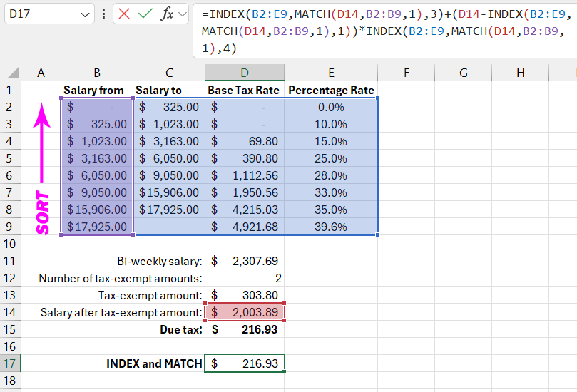Click the Select All corner triangle
The height and width of the screenshot is (392, 577).
pyautogui.click(x=12, y=73)
